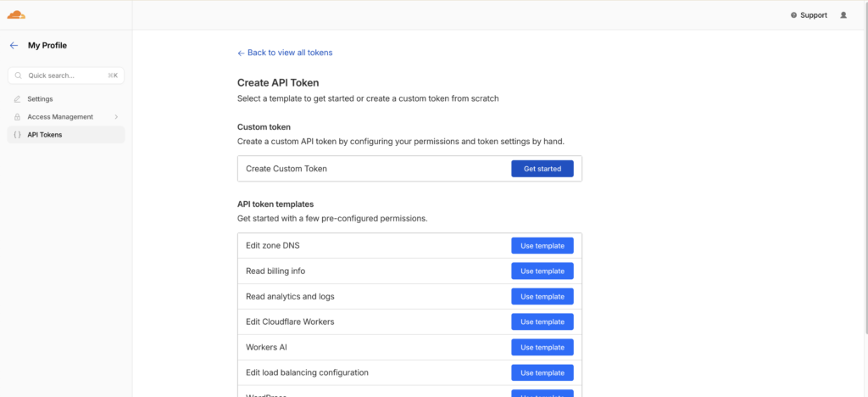Click the My Profile heading

[x=47, y=46]
